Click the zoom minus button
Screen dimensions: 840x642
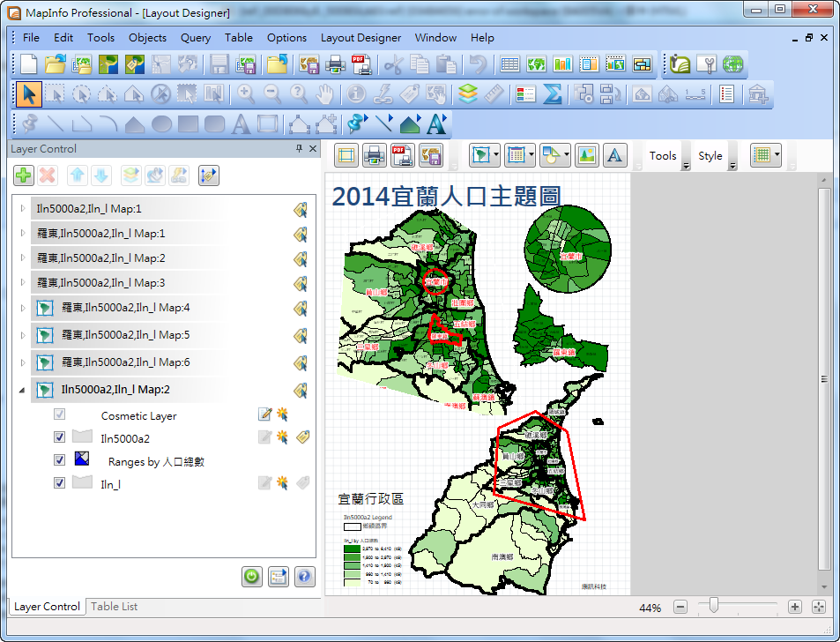click(x=680, y=608)
